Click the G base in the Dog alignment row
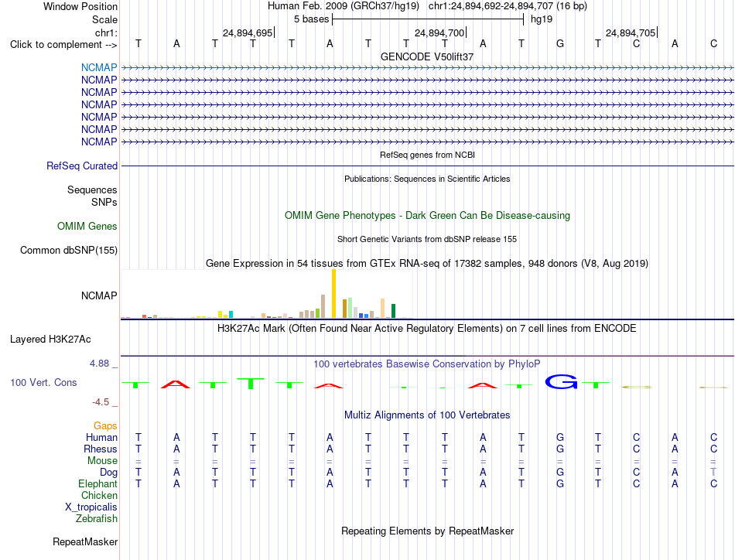 coord(559,473)
